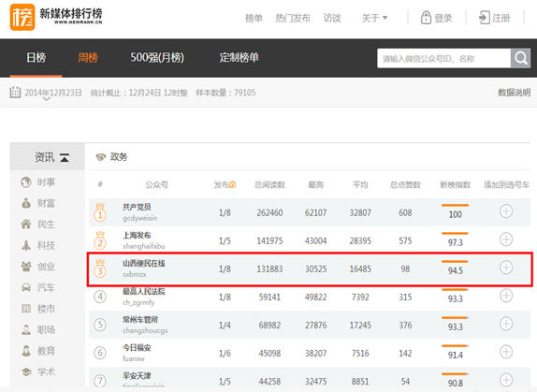Click the account ID ch_zgrmfy

(x=138, y=302)
